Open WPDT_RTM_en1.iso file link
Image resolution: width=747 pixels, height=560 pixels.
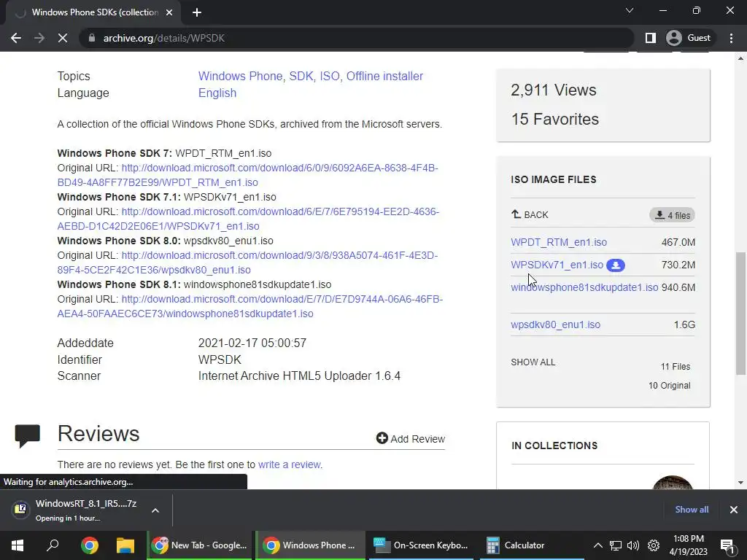click(559, 242)
